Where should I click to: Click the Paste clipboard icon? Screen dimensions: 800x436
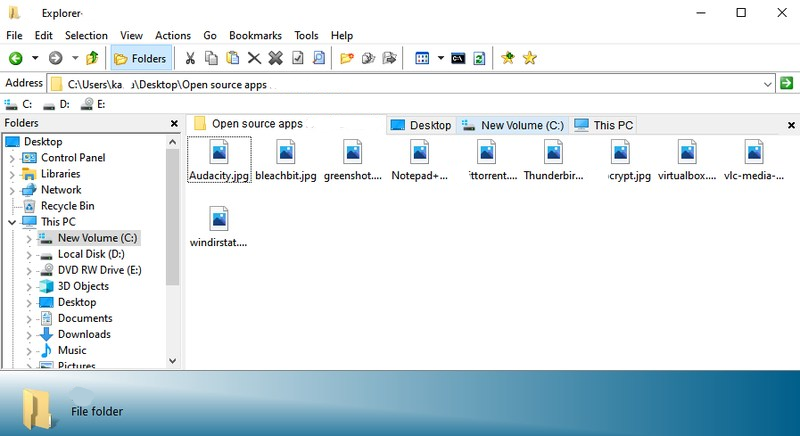(x=233, y=58)
